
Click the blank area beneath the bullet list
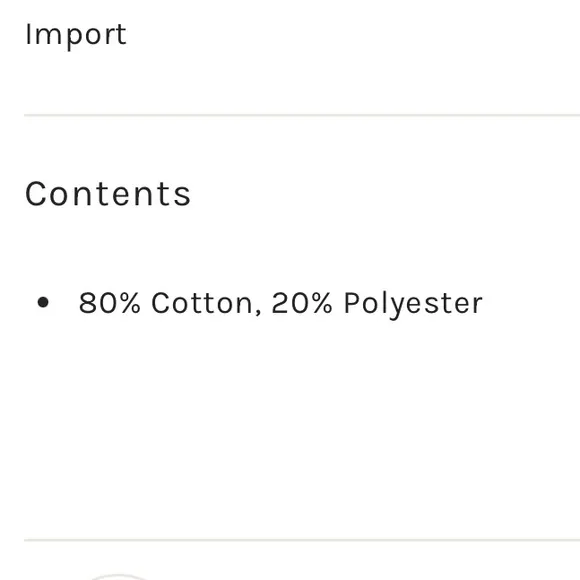[x=302, y=425]
